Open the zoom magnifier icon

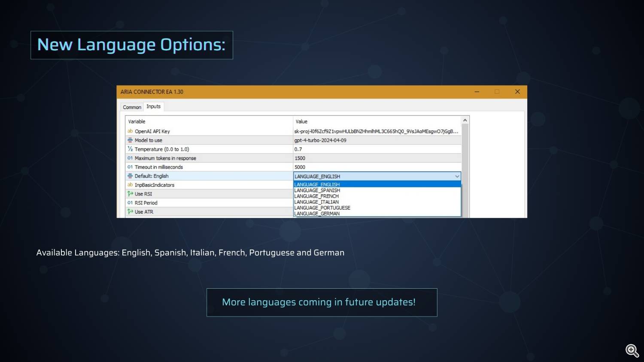[632, 350]
